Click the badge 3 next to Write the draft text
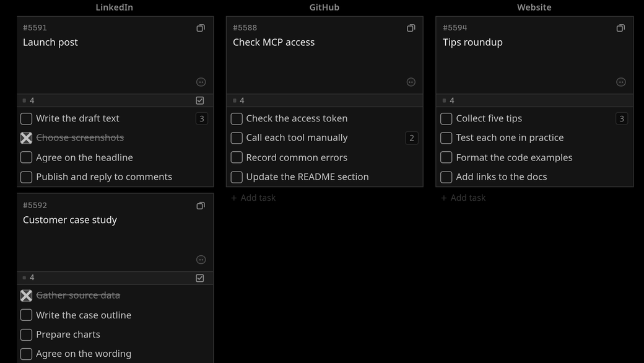 (x=202, y=119)
